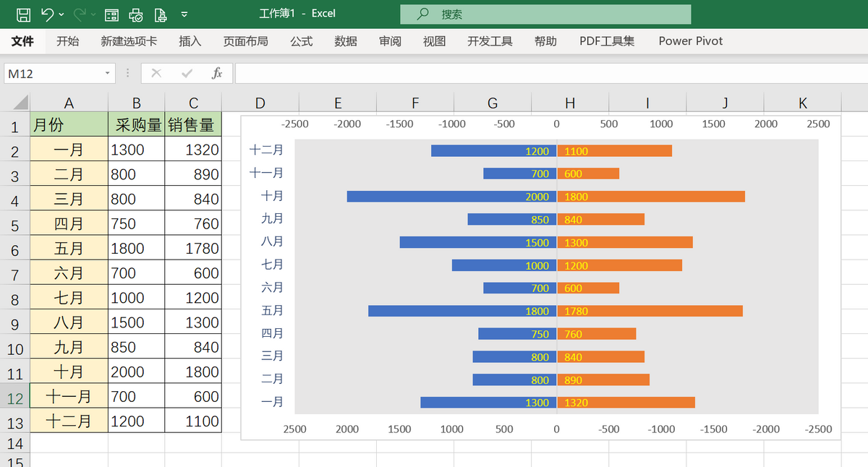Click the Insert Function fx icon
The image size is (868, 467).
point(216,73)
